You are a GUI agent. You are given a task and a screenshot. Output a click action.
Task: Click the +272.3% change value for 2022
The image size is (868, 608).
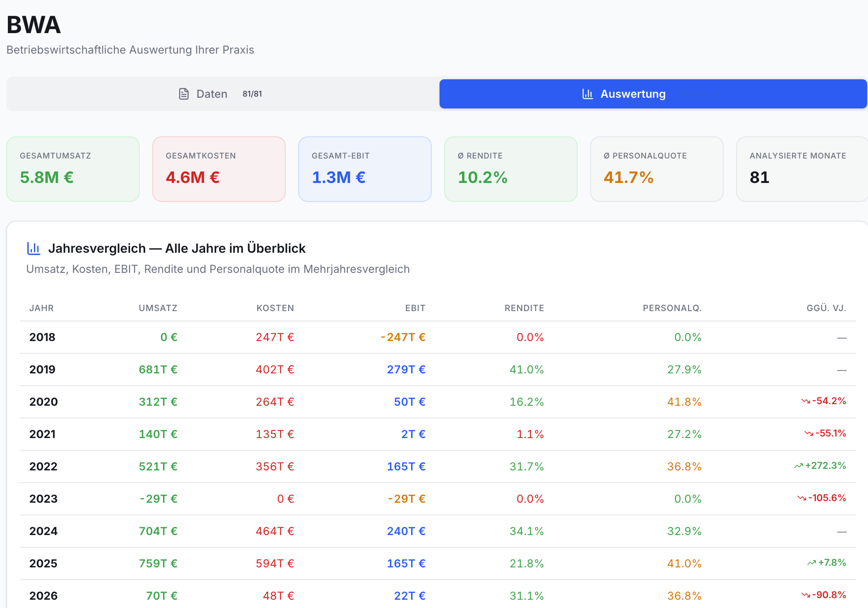825,466
